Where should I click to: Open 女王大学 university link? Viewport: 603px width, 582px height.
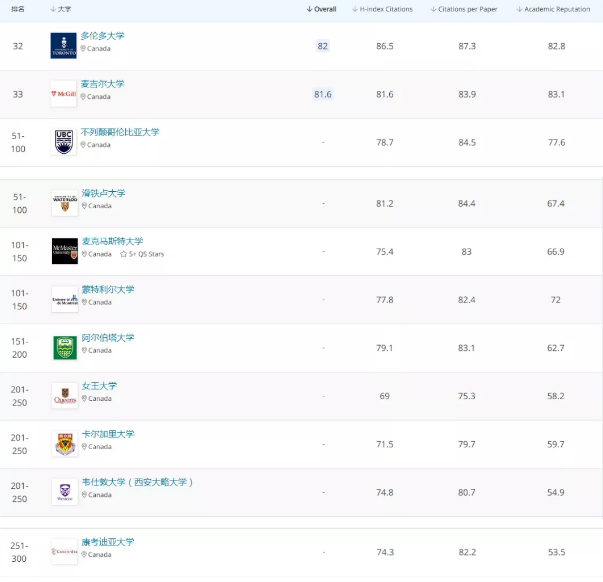pyautogui.click(x=99, y=386)
